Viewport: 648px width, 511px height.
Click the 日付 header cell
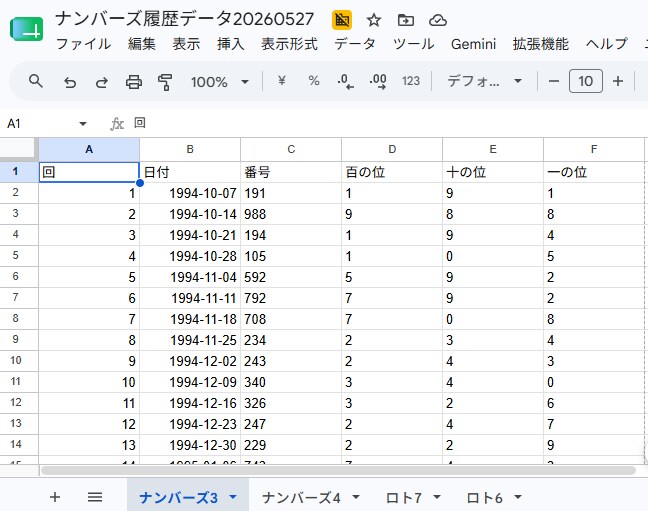(x=190, y=172)
